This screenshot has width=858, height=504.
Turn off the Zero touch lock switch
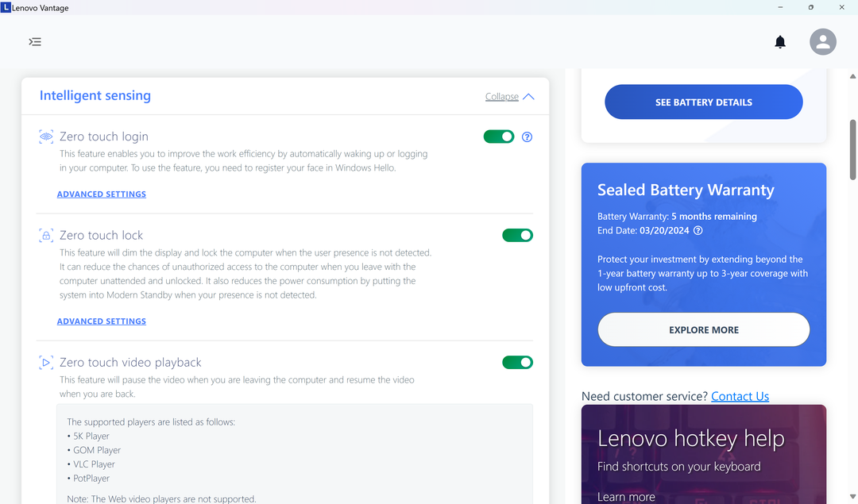[x=517, y=236]
